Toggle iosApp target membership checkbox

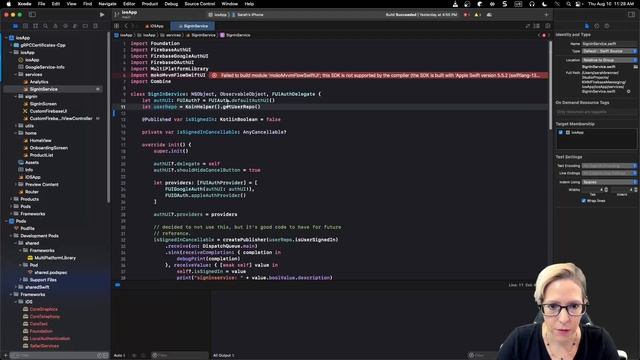pyautogui.click(x=560, y=133)
